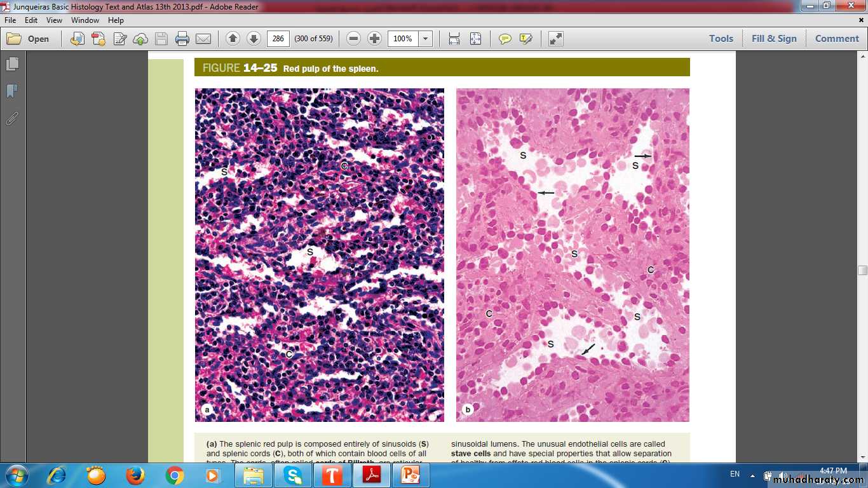The height and width of the screenshot is (488, 868).
Task: Go to next page with down arrow
Action: (x=254, y=39)
